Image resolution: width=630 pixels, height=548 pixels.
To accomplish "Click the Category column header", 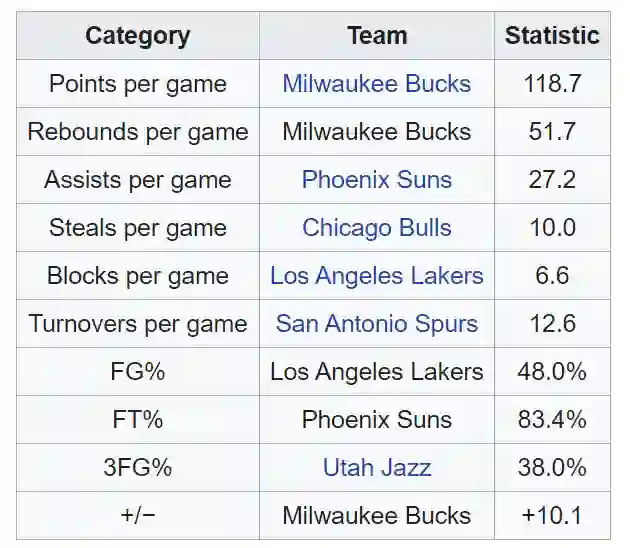I will coord(137,36).
